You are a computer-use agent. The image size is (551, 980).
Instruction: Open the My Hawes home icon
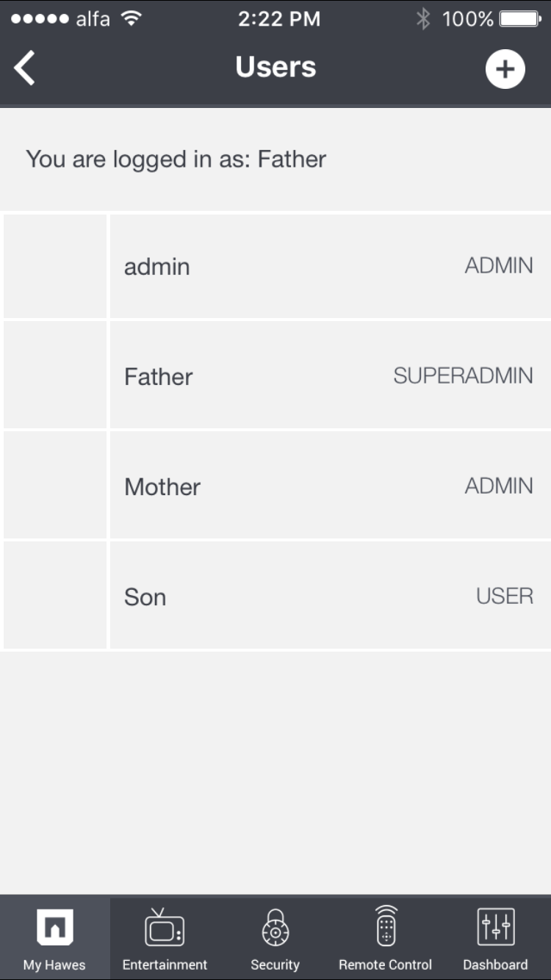pyautogui.click(x=55, y=926)
